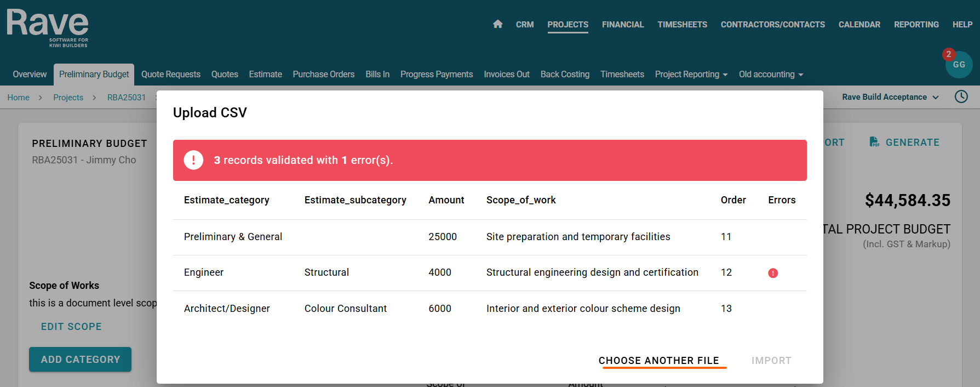
Task: Switch to the Quote Requests tab
Action: (x=170, y=75)
